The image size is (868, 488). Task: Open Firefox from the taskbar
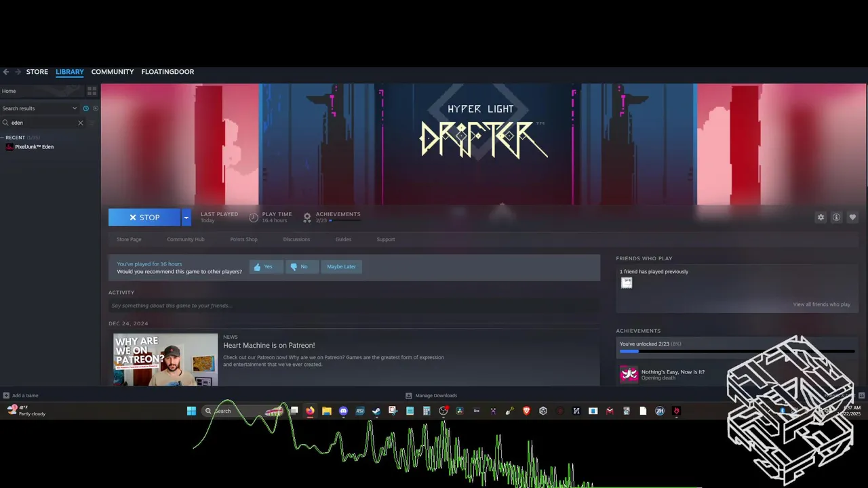pos(310,411)
